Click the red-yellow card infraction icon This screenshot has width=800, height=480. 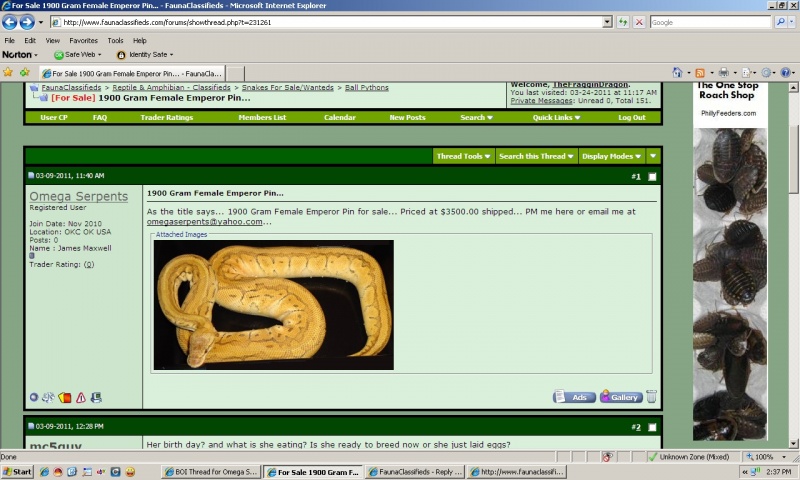[x=65, y=397]
